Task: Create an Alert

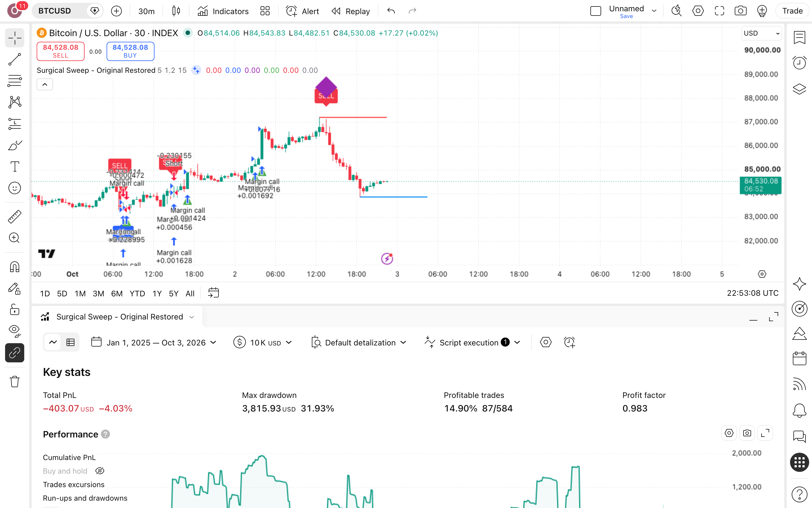Action: tap(302, 11)
